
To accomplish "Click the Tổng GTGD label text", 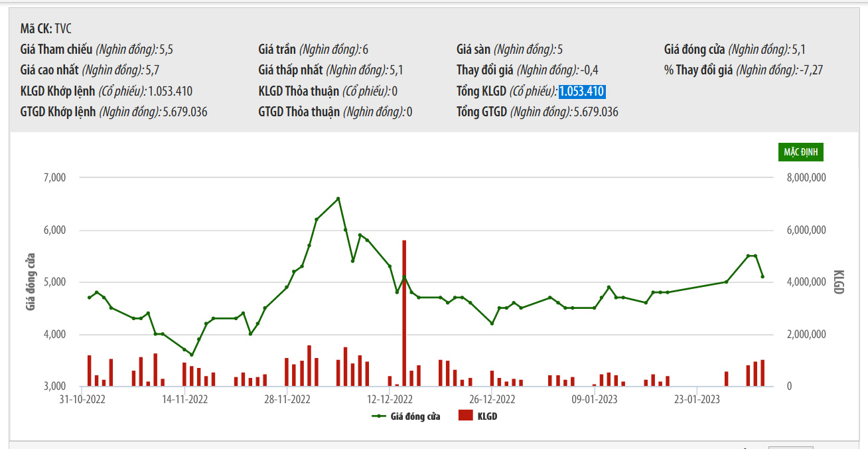I will (x=480, y=112).
